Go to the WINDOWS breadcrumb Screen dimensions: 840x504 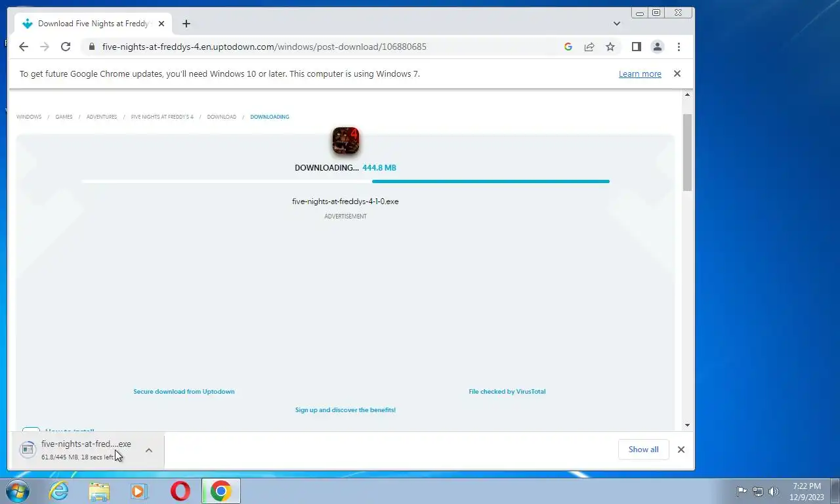[29, 117]
